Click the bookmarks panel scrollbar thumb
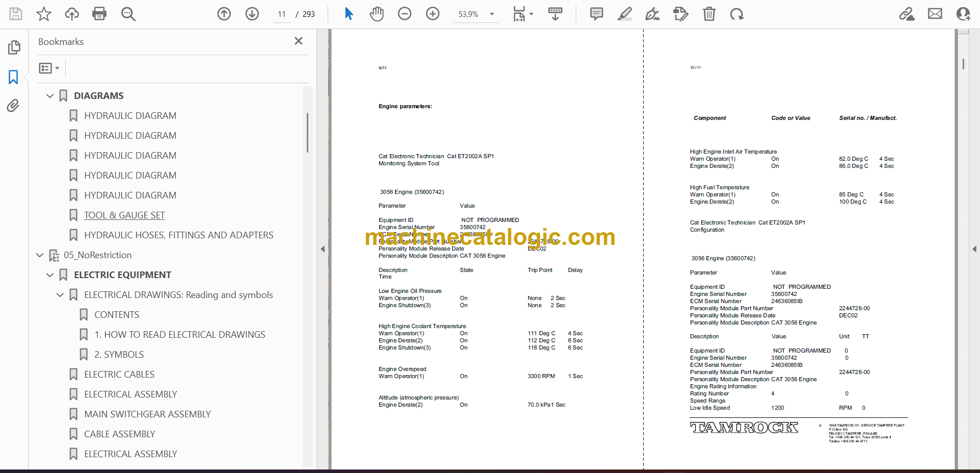 pos(307,133)
